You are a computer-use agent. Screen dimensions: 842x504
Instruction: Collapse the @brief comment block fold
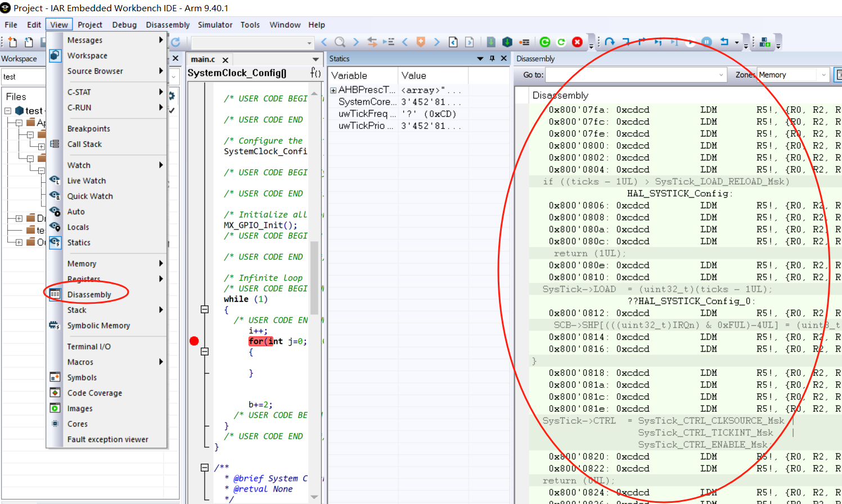[x=205, y=467]
